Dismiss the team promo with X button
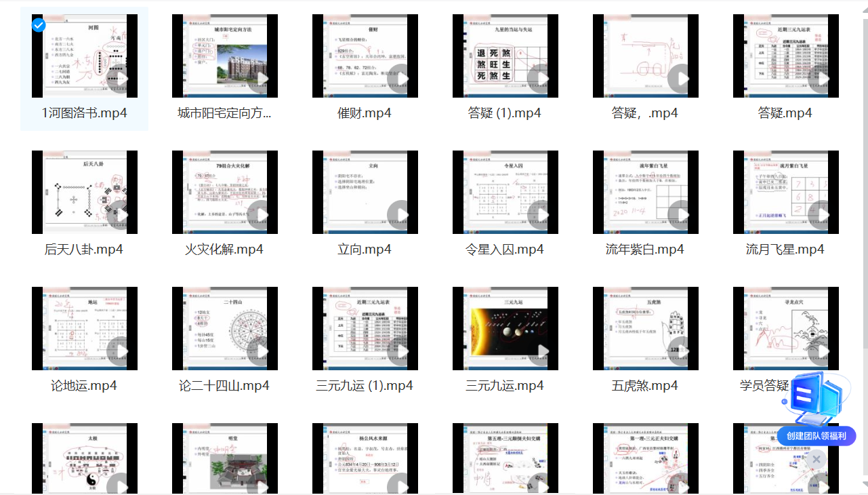This screenshot has height=495, width=868. 817,459
